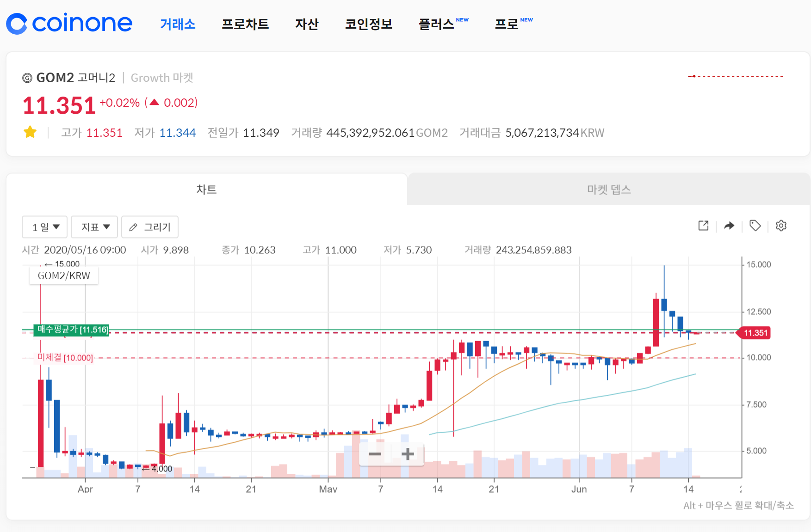Image resolution: width=811 pixels, height=532 pixels.
Task: Open the 거래소 menu
Action: point(178,24)
